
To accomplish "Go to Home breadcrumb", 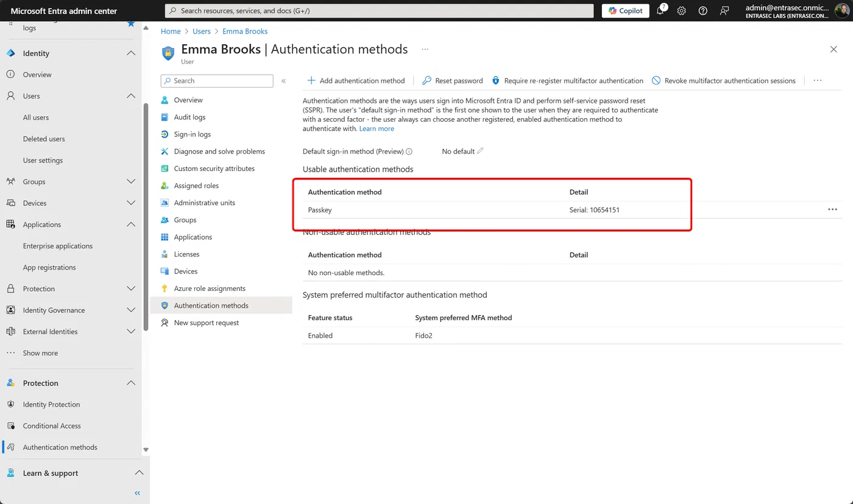I will 171,31.
